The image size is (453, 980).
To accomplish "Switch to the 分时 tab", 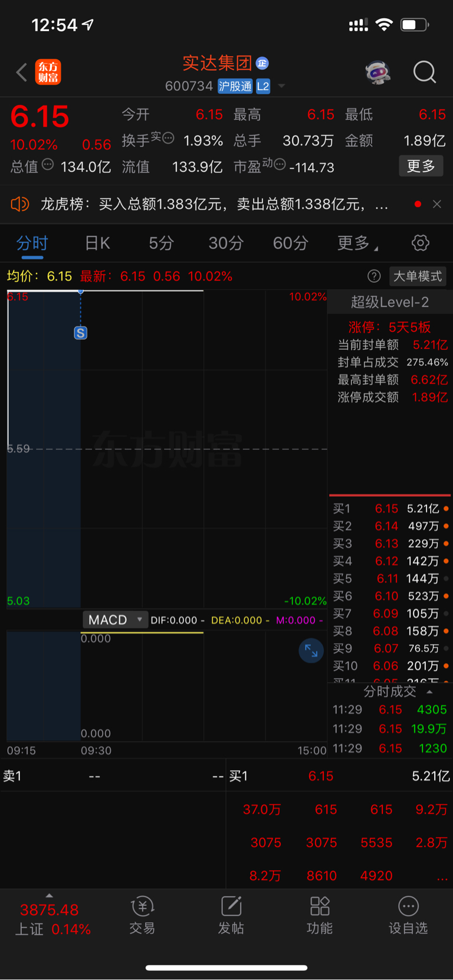I will (32, 243).
